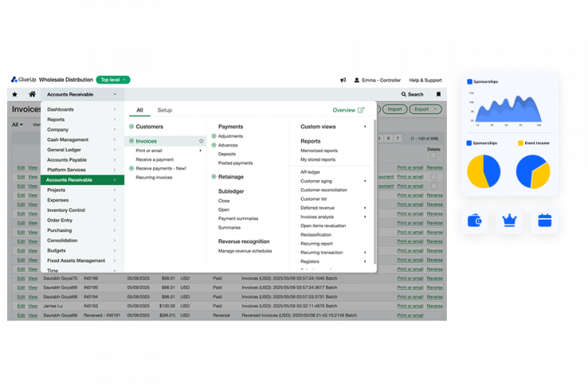588x392 pixels.
Task: Select the highlighted Accounts Receivable menu item
Action: pyautogui.click(x=82, y=180)
